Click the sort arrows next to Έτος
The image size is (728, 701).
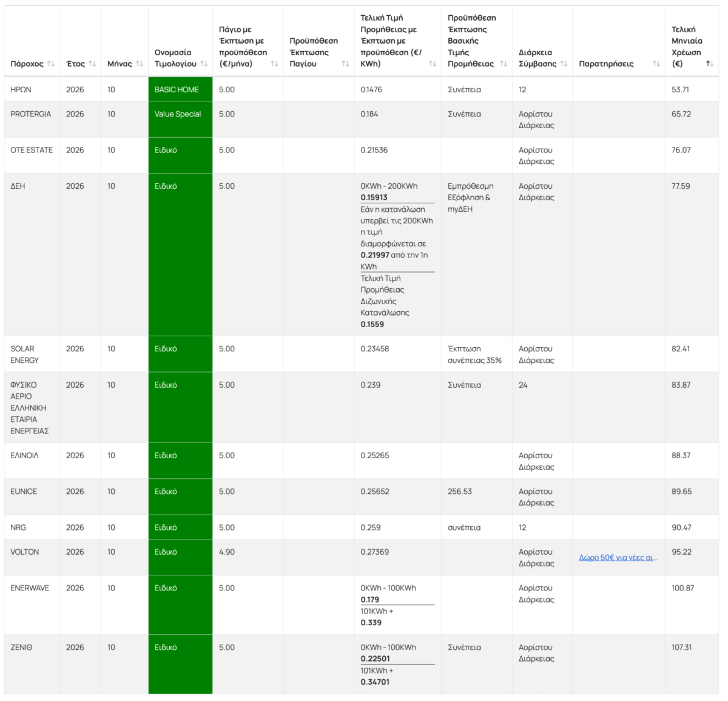(92, 64)
